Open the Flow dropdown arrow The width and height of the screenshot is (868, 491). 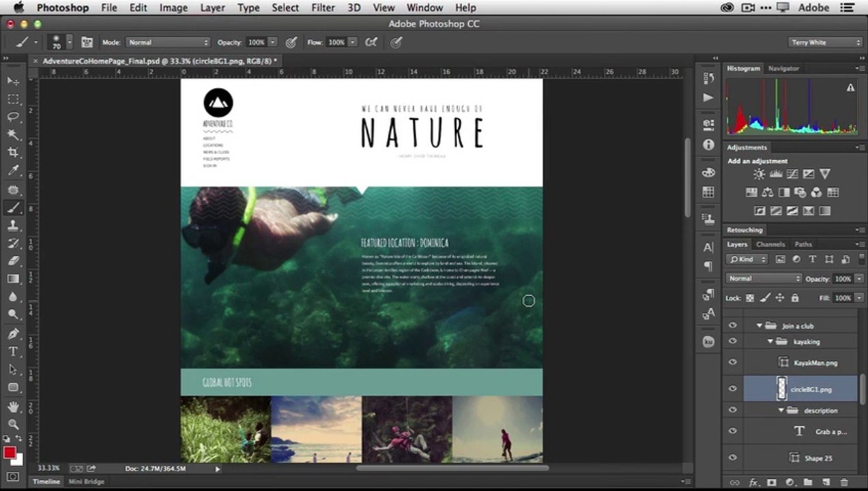pyautogui.click(x=352, y=42)
